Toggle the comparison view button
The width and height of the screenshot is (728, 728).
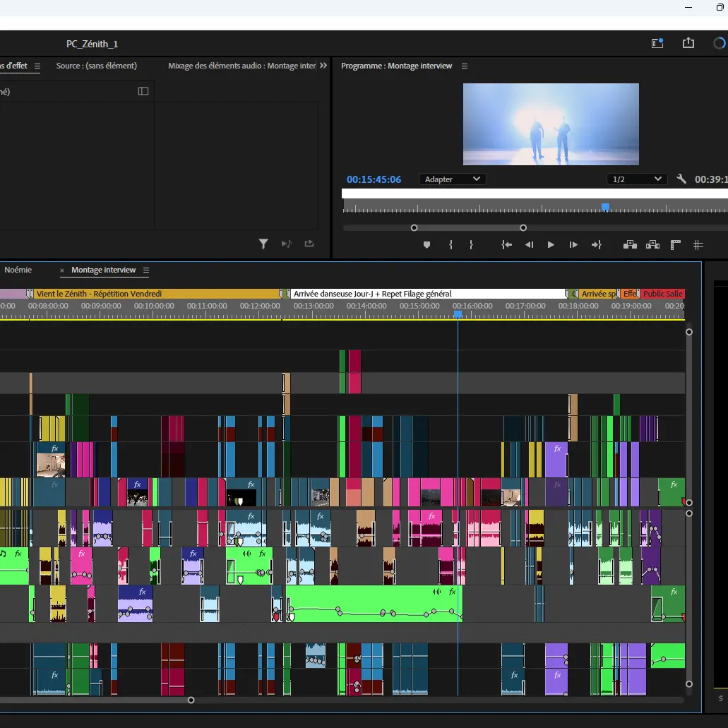pyautogui.click(x=698, y=245)
